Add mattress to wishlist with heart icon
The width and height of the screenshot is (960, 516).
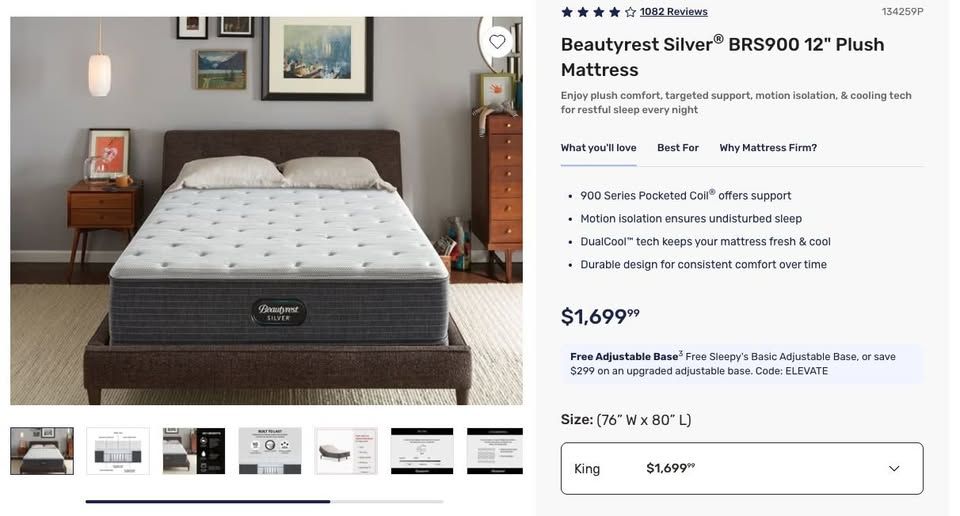point(497,42)
